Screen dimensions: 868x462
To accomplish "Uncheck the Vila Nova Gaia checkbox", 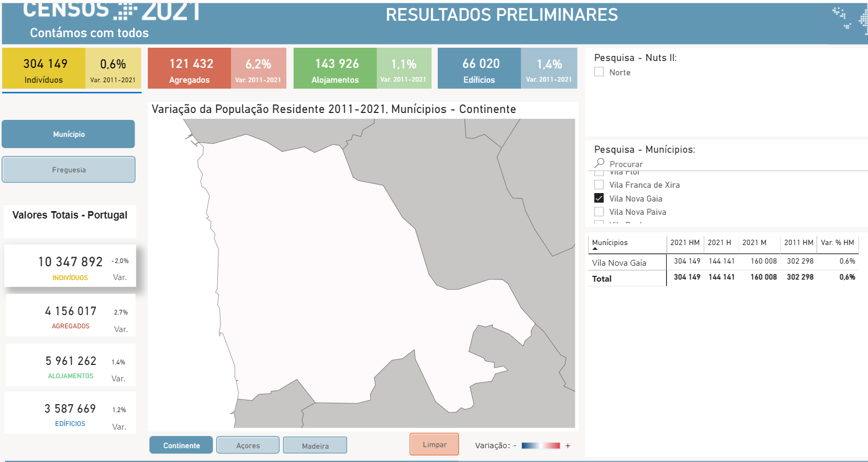I will 599,198.
